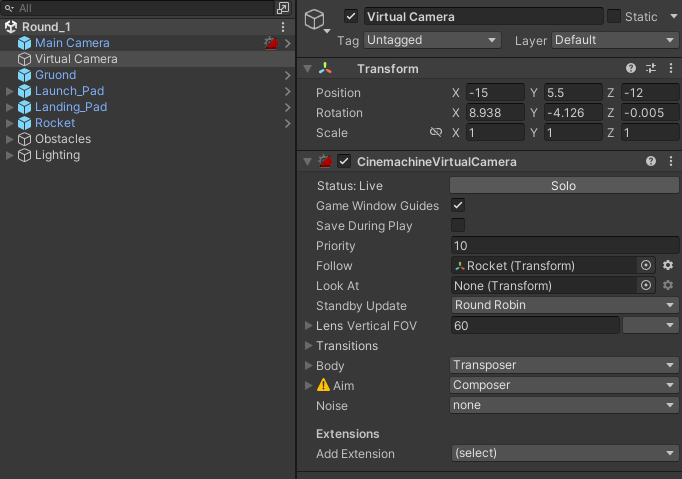Click the gear icon next to Follow

coord(668,265)
